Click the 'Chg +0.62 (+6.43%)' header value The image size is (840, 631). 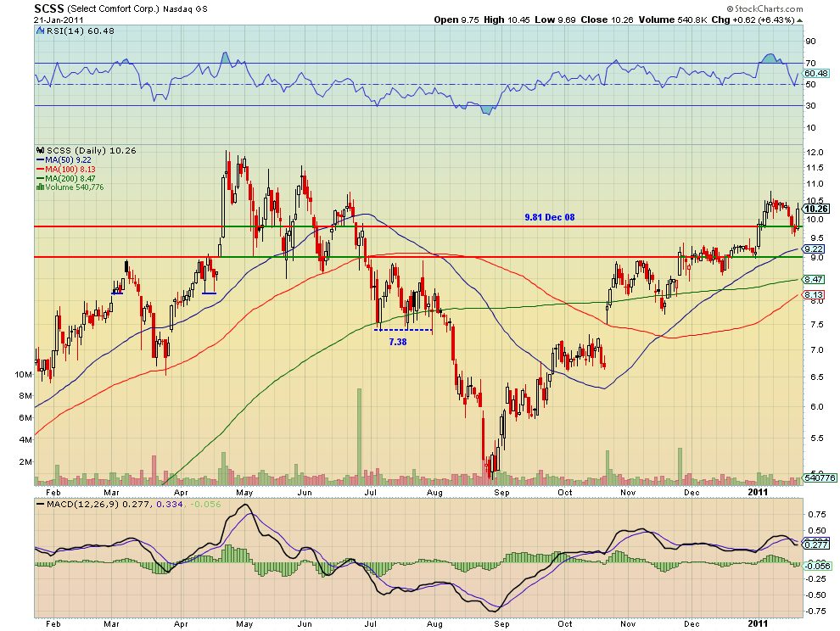(753, 20)
